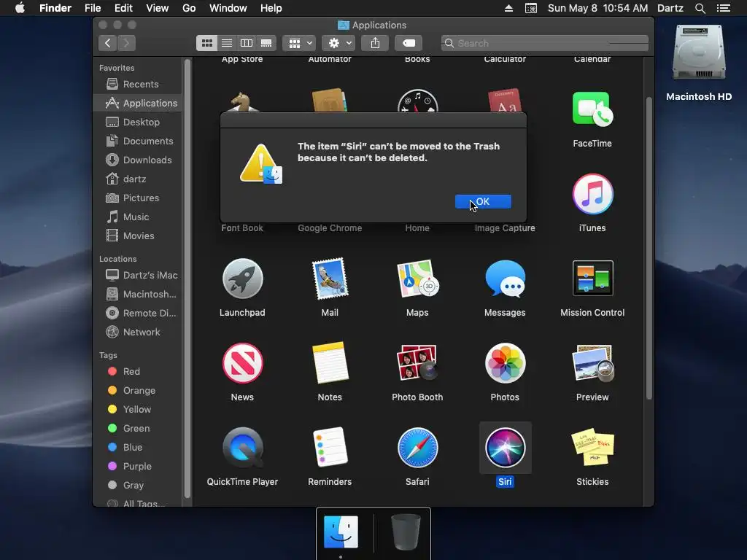Open the Window menu
The image size is (747, 560).
(x=228, y=8)
